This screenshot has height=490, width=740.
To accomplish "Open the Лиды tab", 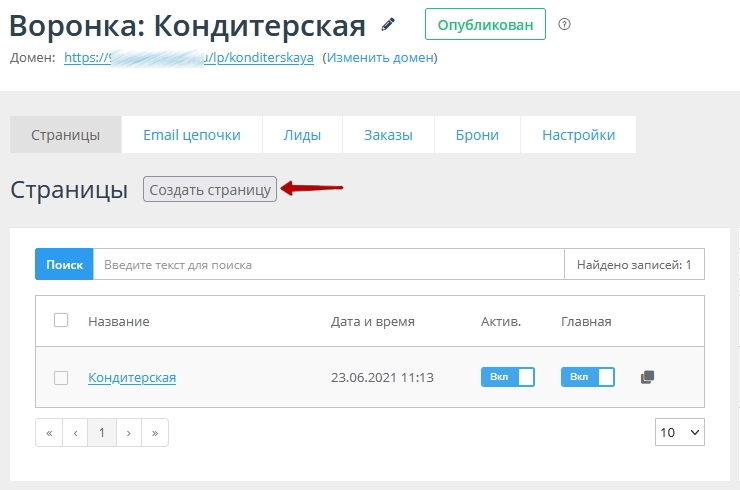I will 302,135.
